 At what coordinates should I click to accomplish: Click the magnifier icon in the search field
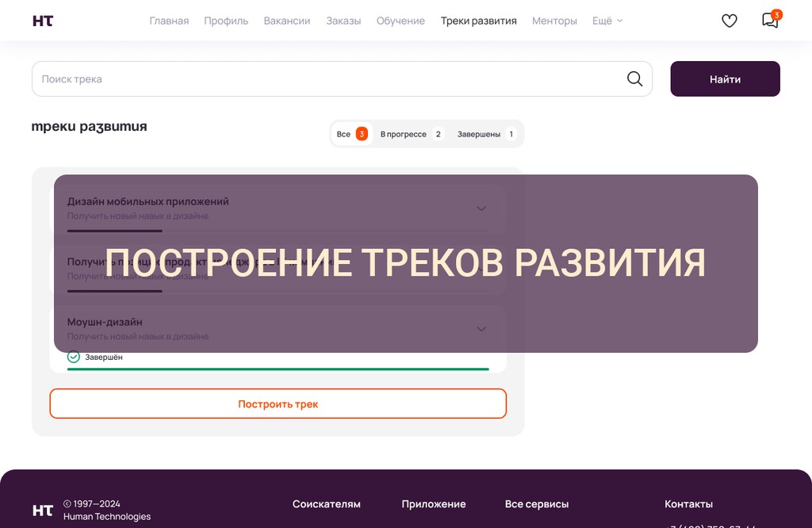pyautogui.click(x=634, y=78)
